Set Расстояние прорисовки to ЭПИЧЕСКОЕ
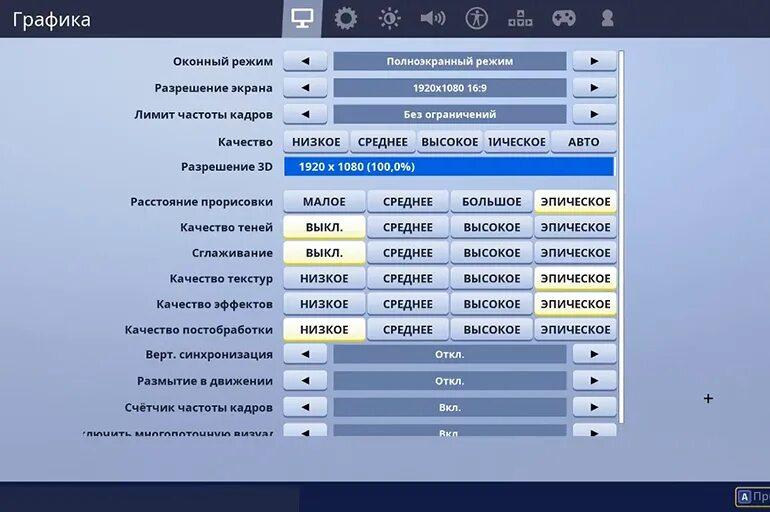This screenshot has height=512, width=770. 575,202
